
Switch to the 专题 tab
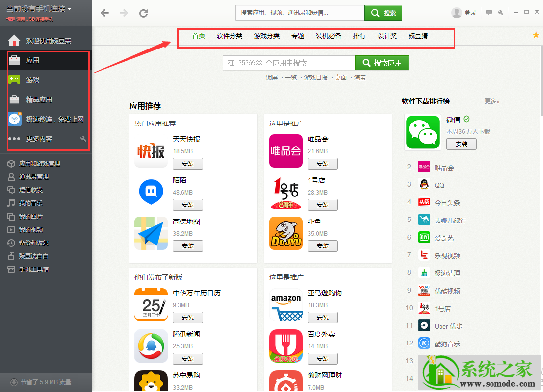298,36
